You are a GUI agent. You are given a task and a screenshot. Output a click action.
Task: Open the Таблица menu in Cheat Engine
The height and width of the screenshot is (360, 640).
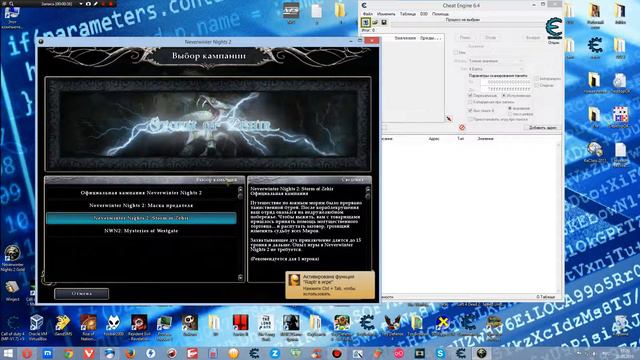[x=407, y=14]
